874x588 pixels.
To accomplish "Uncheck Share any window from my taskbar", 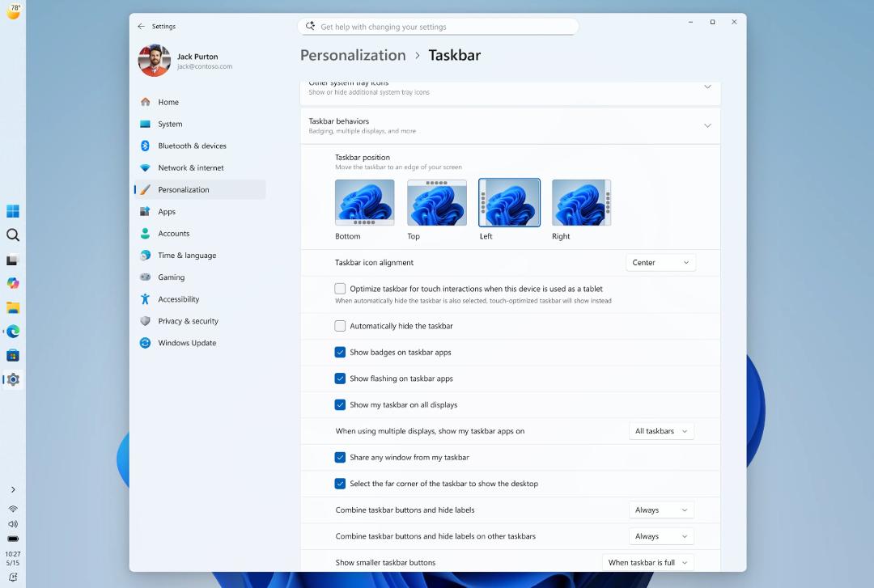I will pyautogui.click(x=340, y=457).
